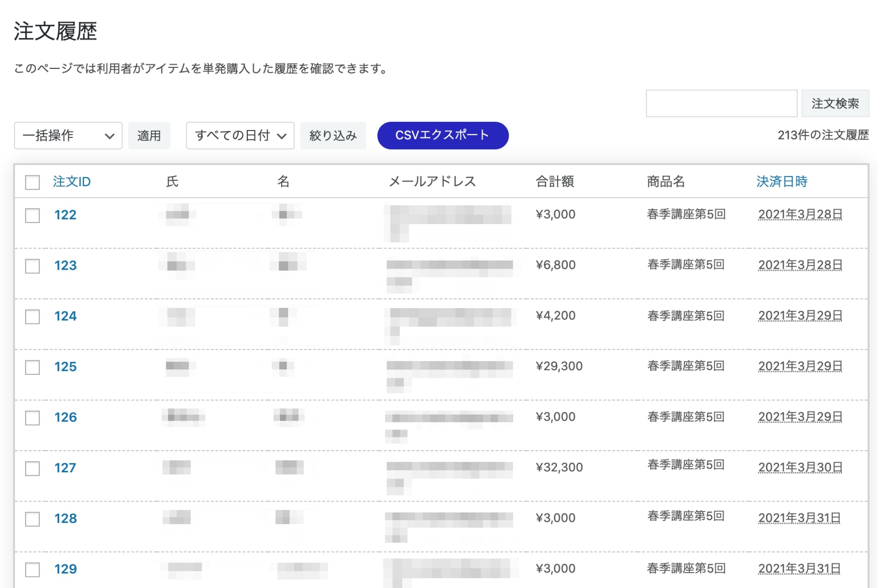Viewport: 883px width, 588px height.
Task: Open order 123 details link
Action: (x=65, y=266)
